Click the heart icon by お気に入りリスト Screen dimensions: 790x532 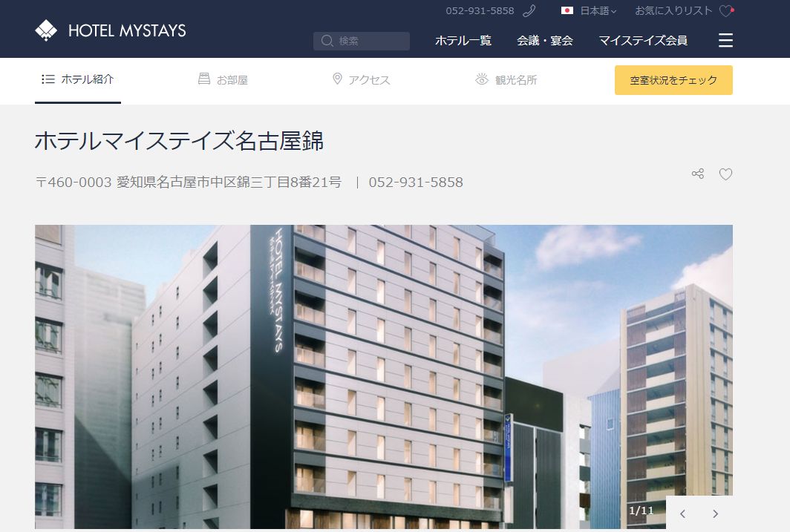(x=726, y=10)
